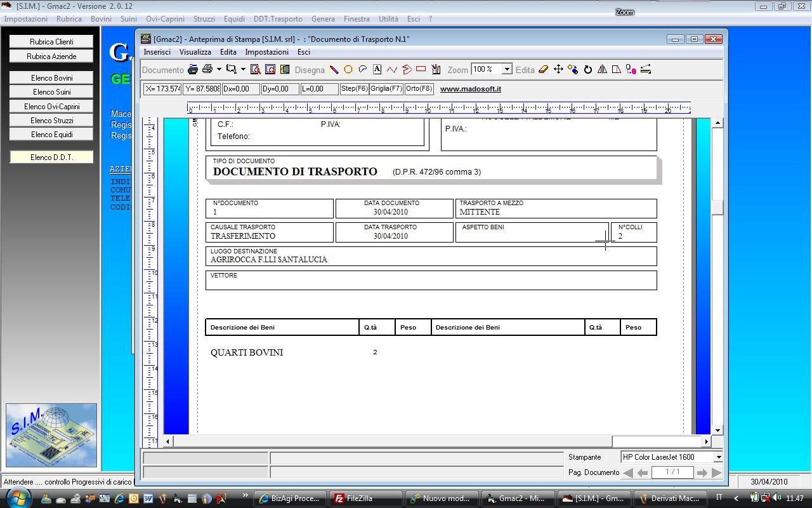Select the text 'A' drawing tool

click(x=377, y=69)
